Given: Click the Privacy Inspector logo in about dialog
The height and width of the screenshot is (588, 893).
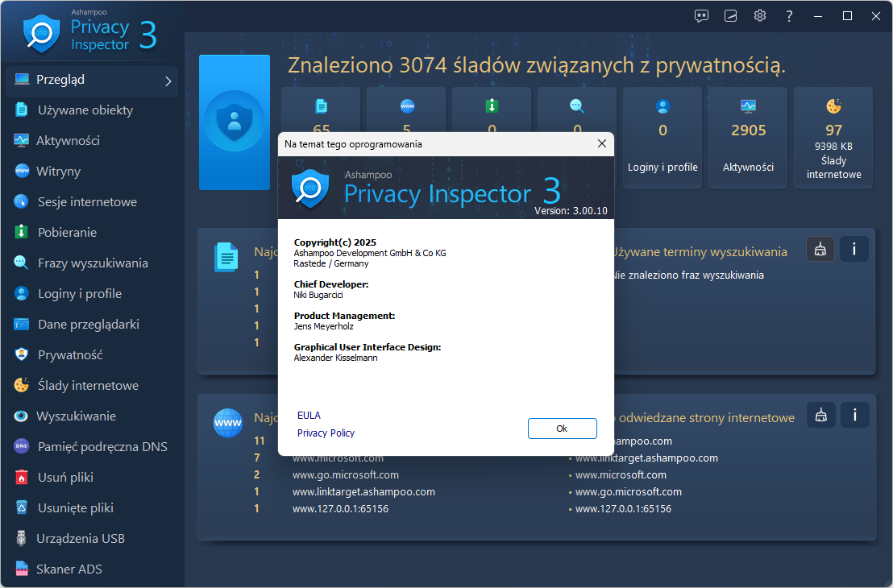Looking at the screenshot, I should point(310,188).
